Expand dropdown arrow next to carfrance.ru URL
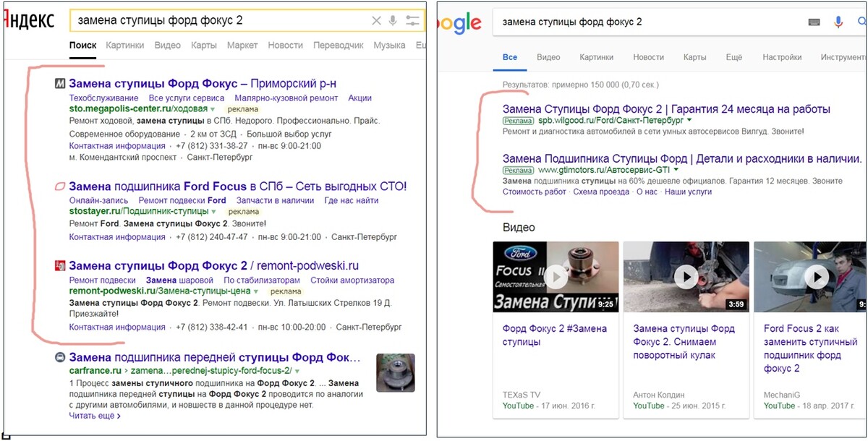 pos(297,371)
